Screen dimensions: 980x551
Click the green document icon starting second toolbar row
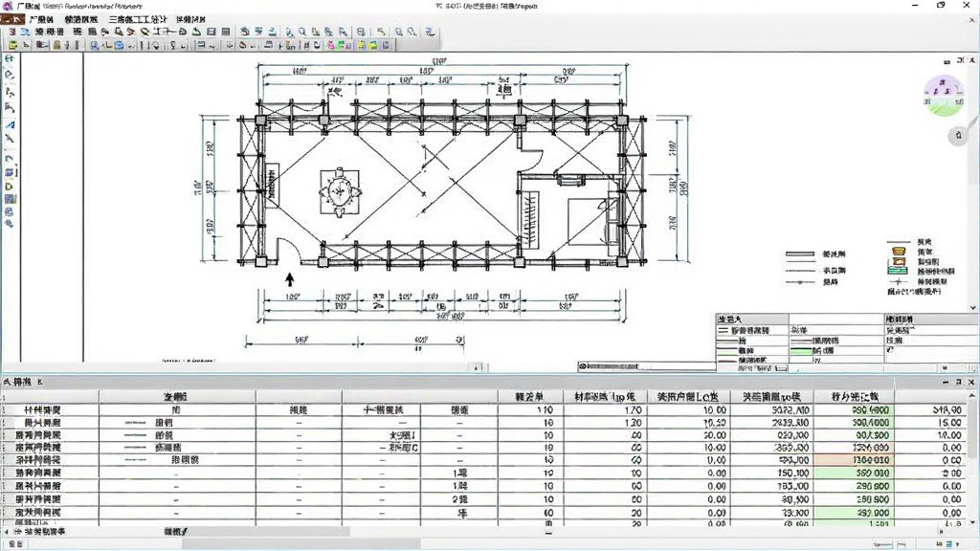pos(12,45)
